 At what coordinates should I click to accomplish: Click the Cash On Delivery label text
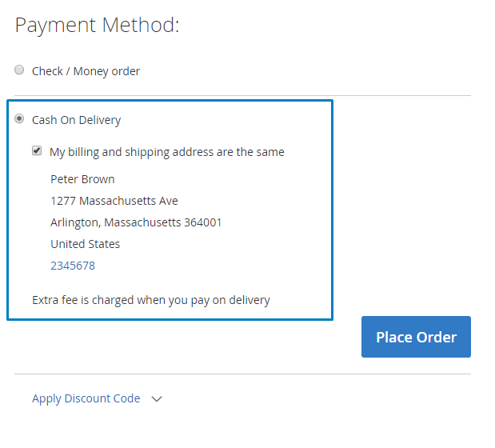[x=76, y=120]
